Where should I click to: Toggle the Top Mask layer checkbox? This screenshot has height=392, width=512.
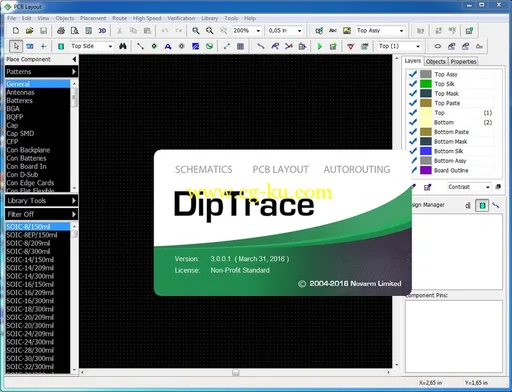pyautogui.click(x=413, y=93)
